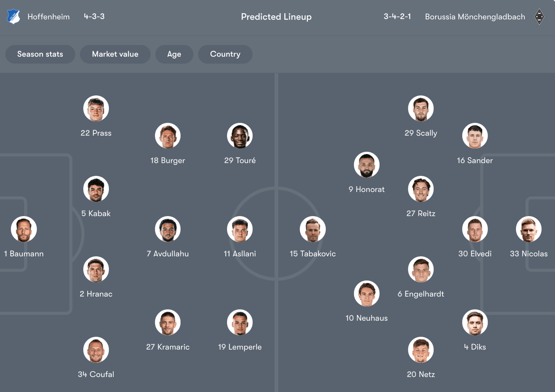
Task: Select goalkeeper Baumann's player portrait
Action: pyautogui.click(x=24, y=229)
